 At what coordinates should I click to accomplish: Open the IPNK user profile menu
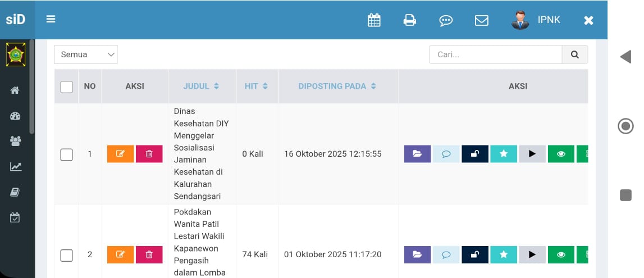pyautogui.click(x=537, y=20)
